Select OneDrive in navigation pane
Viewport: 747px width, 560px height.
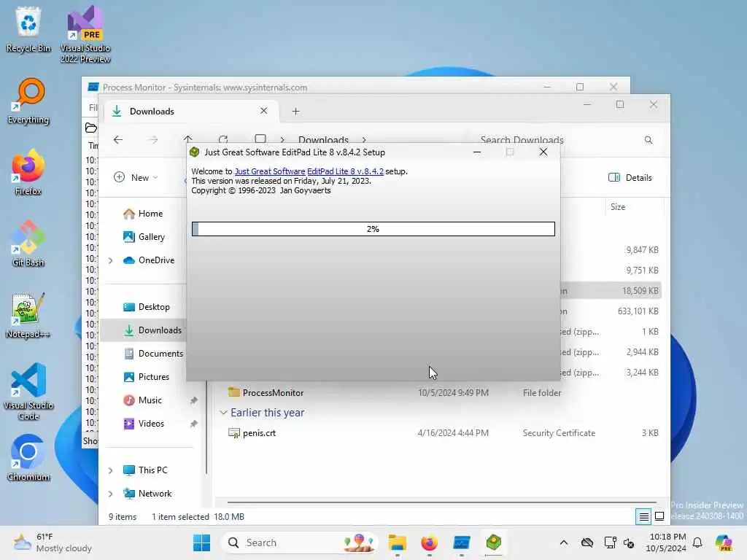point(149,260)
